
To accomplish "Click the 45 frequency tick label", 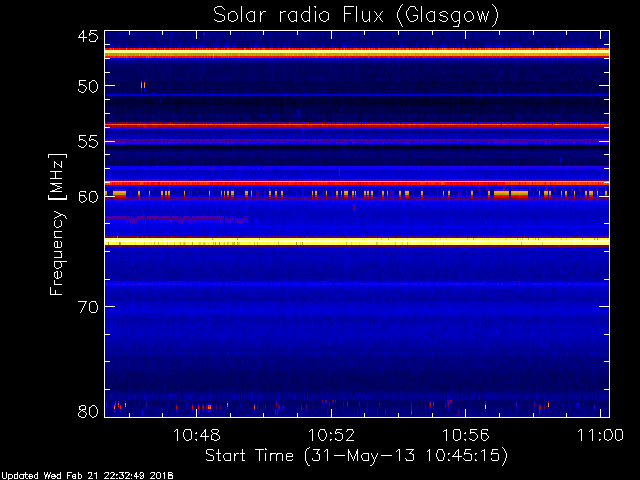I will pyautogui.click(x=88, y=36).
